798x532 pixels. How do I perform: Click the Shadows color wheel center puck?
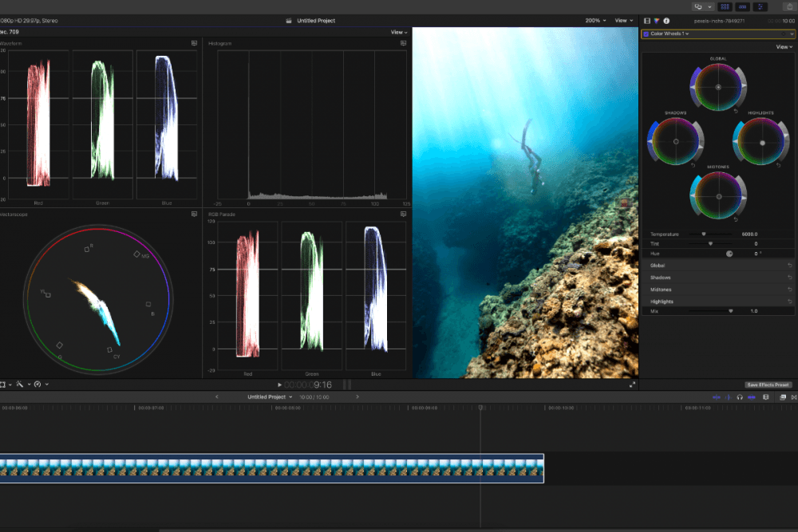676,141
